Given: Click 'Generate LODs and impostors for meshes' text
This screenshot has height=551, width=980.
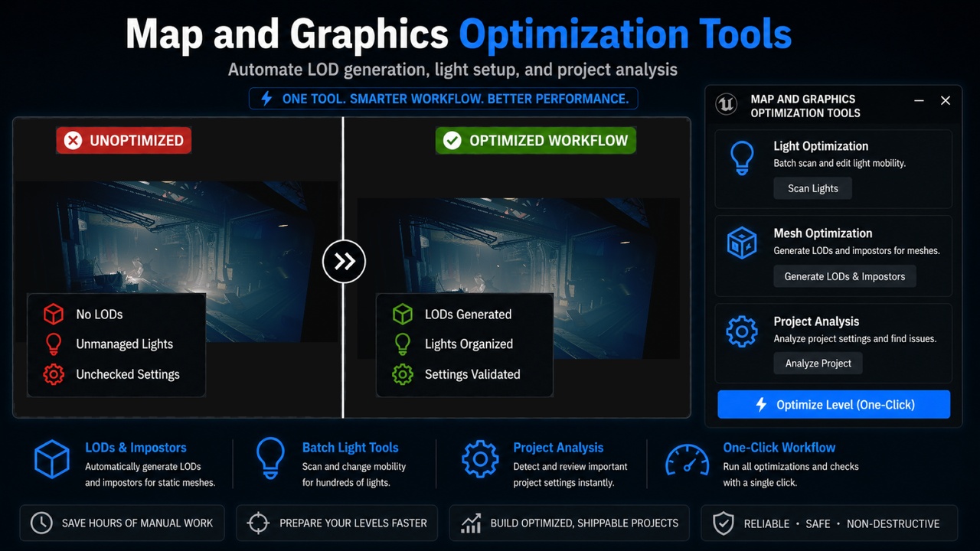Looking at the screenshot, I should click(x=857, y=250).
